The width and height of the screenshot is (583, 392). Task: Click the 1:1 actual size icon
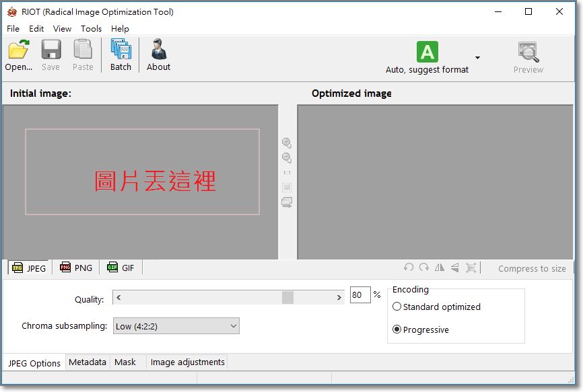287,173
